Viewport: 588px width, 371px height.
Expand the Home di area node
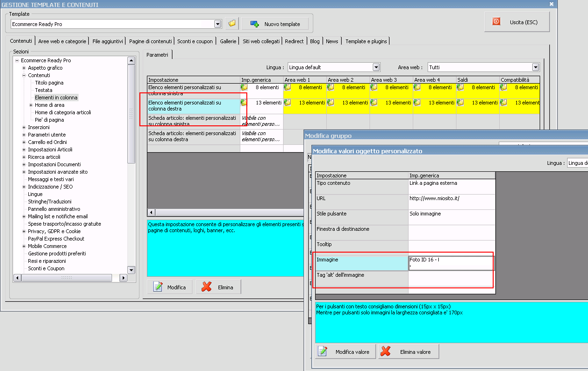coord(31,105)
